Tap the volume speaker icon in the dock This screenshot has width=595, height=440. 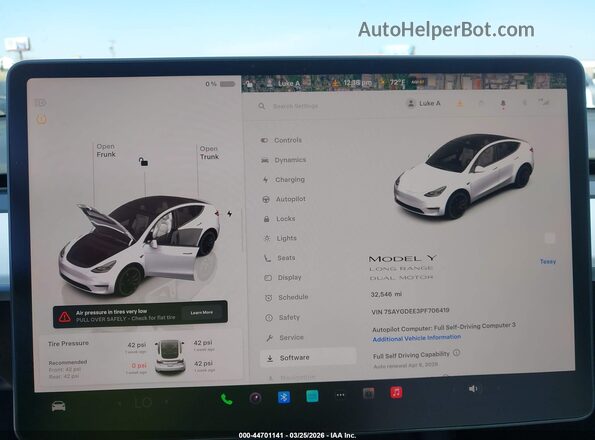(x=473, y=389)
